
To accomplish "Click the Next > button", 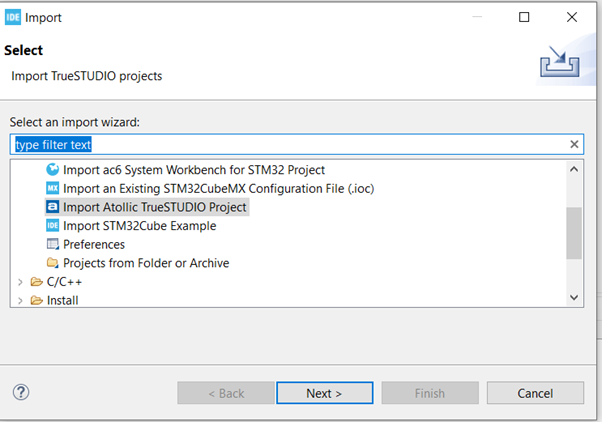I will 324,393.
